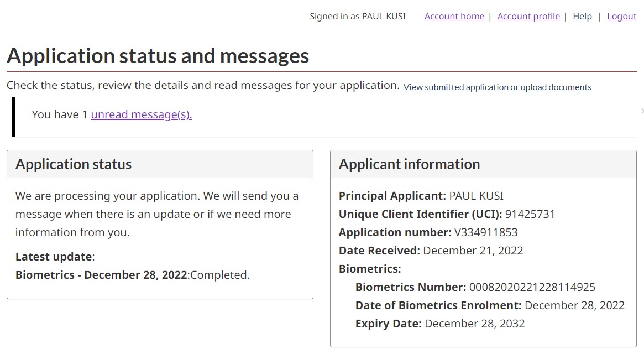Select the Application status panel header
This screenshot has height=354, width=644.
[x=160, y=164]
